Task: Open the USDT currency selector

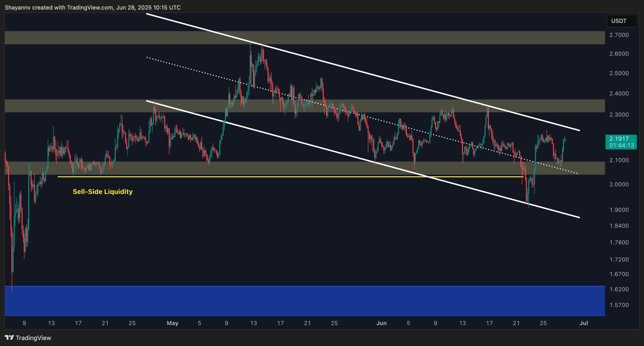Action: 621,21
